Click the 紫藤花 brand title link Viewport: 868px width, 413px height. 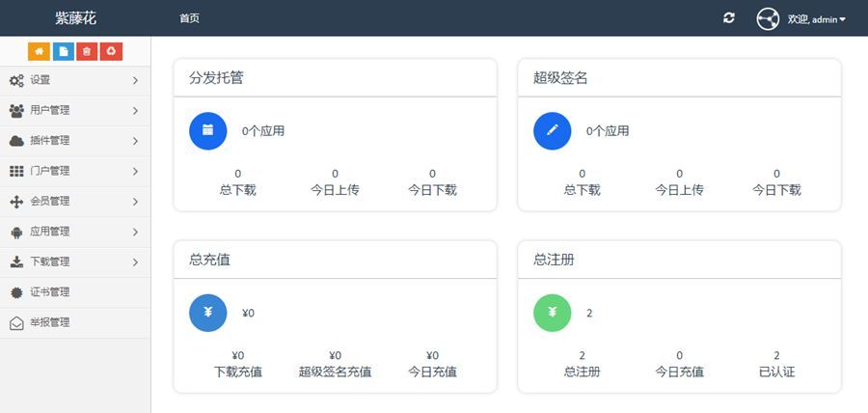tap(75, 18)
